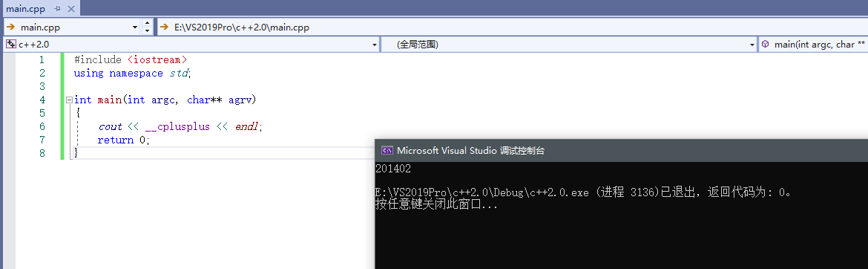Click the orange arrow icon beside main.cpp dropdown

(10, 27)
